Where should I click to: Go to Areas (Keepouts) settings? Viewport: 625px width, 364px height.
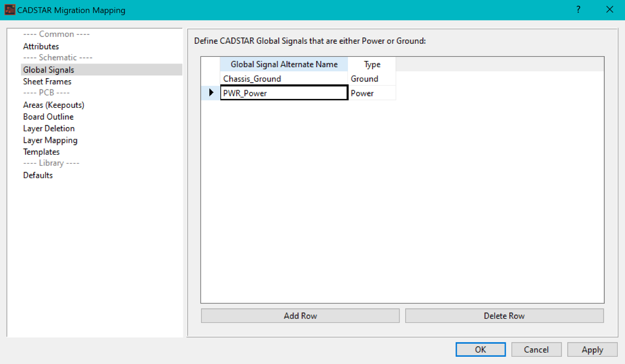[x=54, y=105]
